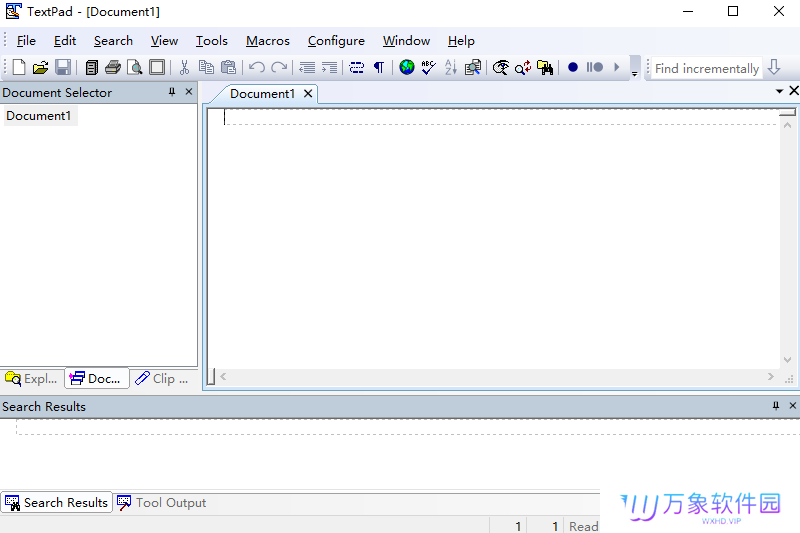Open Find with the eye icon
Viewport: 800px width, 533px height.
pos(501,67)
